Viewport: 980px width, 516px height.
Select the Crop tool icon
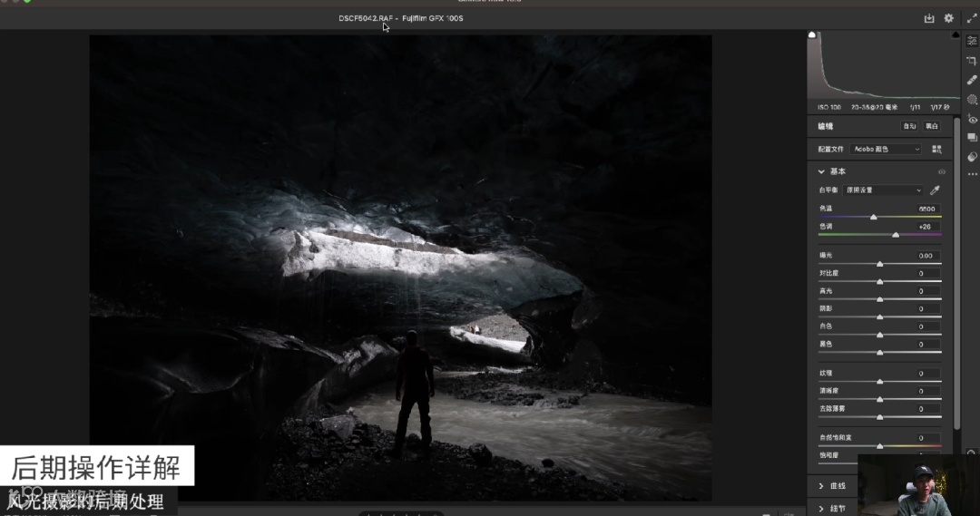[x=972, y=61]
